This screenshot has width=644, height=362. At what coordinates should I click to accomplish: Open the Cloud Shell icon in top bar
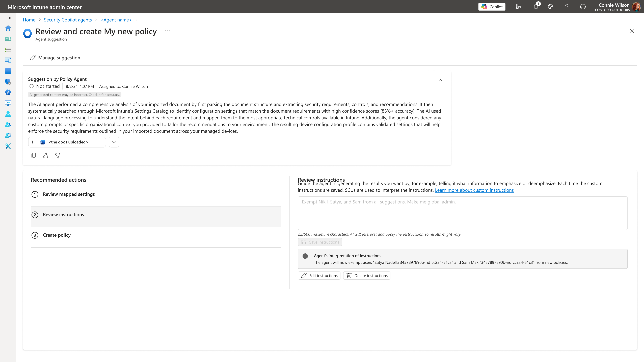(x=519, y=7)
